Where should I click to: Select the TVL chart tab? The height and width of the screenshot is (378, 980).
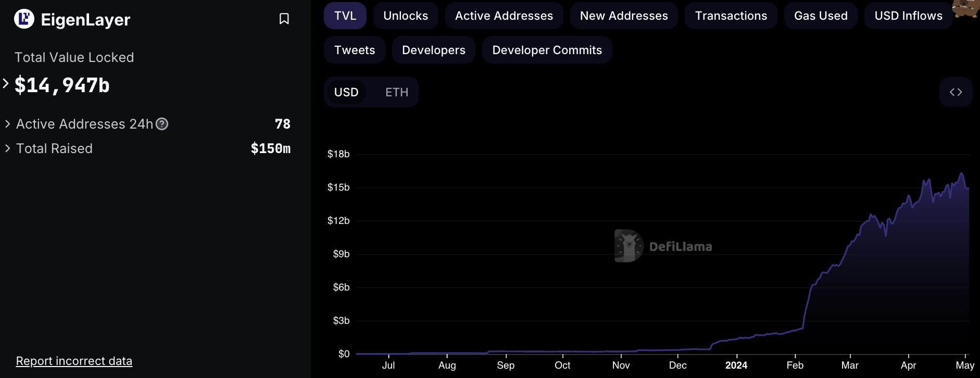tap(345, 16)
